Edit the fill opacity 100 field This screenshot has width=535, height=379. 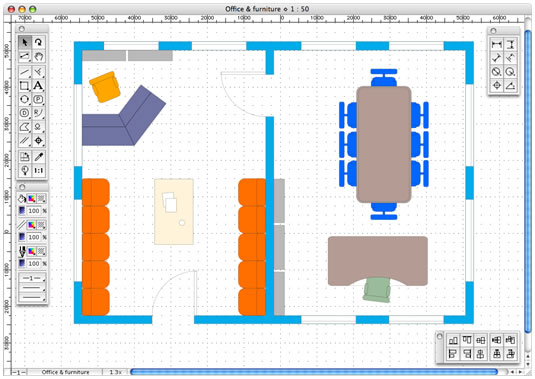tap(34, 211)
